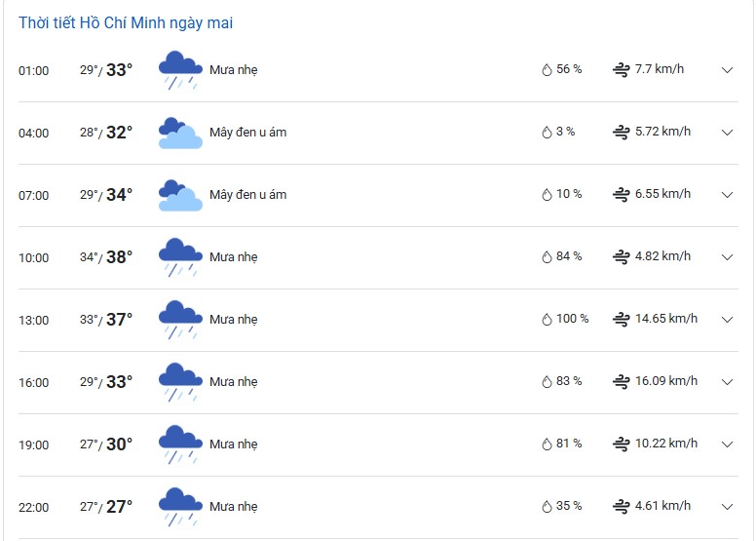Image resolution: width=756 pixels, height=541 pixels.
Task: Expand the 13:00 forecast details chevron
Action: pos(727,319)
